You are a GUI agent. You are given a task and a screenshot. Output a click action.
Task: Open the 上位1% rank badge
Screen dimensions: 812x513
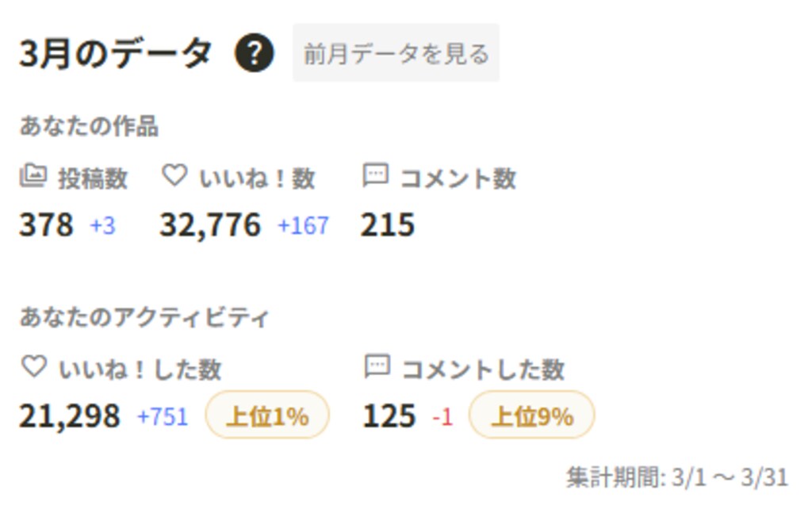coord(269,414)
